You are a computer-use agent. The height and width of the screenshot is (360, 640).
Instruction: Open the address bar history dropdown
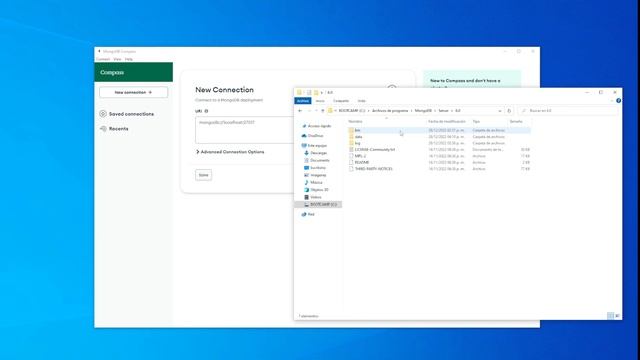click(x=500, y=111)
